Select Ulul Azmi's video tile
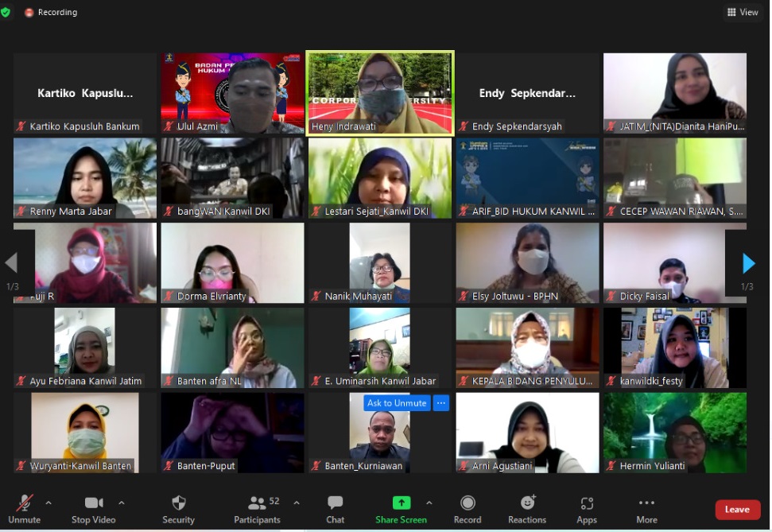Image resolution: width=772 pixels, height=532 pixels. (x=232, y=93)
